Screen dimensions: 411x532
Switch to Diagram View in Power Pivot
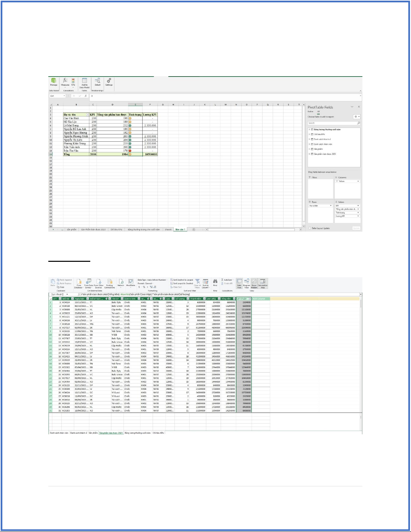tap(247, 283)
